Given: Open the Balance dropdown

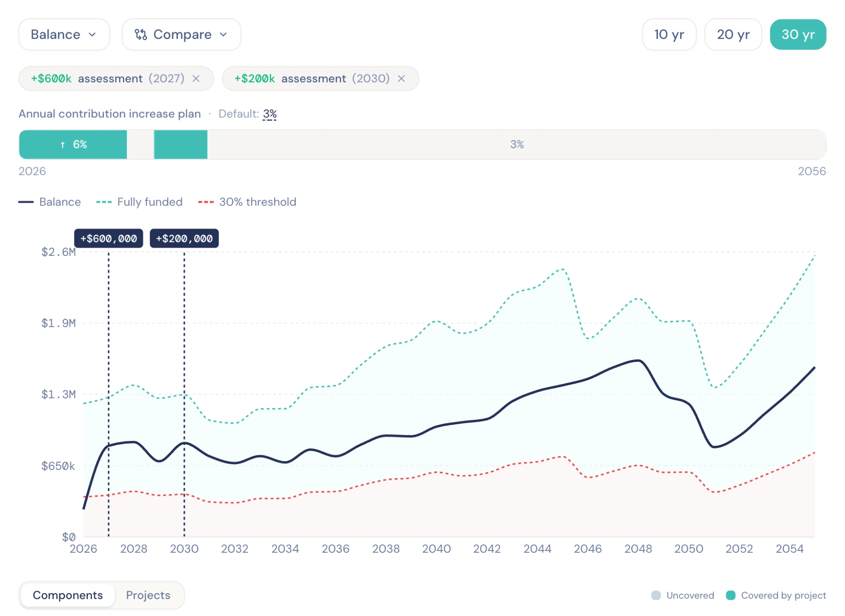Looking at the screenshot, I should tap(64, 35).
